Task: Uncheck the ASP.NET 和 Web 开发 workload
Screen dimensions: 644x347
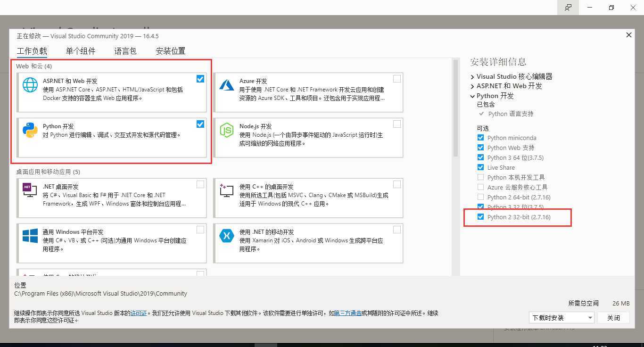Action: pyautogui.click(x=200, y=79)
